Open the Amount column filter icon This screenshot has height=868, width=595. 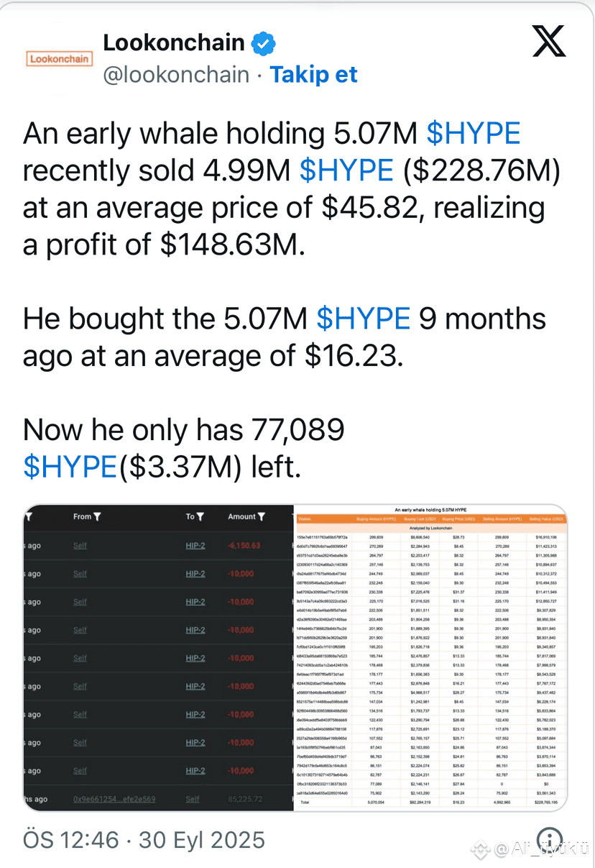[x=262, y=516]
